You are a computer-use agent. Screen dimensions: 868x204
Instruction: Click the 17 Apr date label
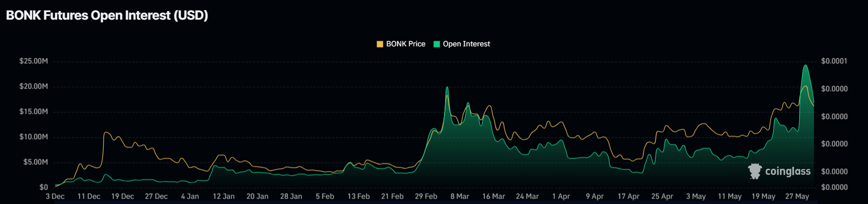pyautogui.click(x=629, y=196)
